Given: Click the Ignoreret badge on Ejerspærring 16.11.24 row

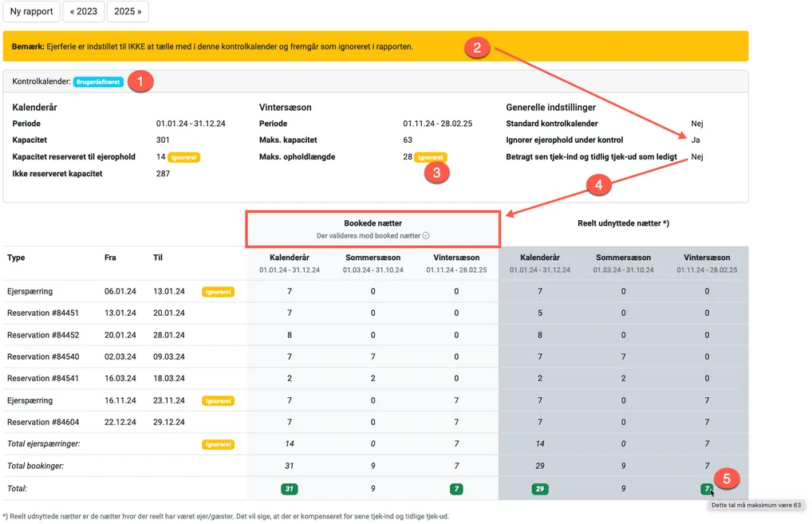Looking at the screenshot, I should tap(218, 400).
